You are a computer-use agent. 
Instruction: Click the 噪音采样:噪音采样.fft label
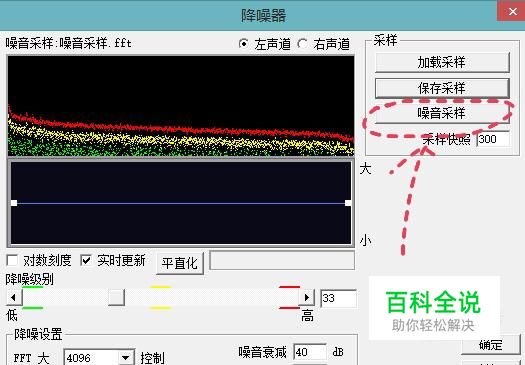[x=69, y=43]
